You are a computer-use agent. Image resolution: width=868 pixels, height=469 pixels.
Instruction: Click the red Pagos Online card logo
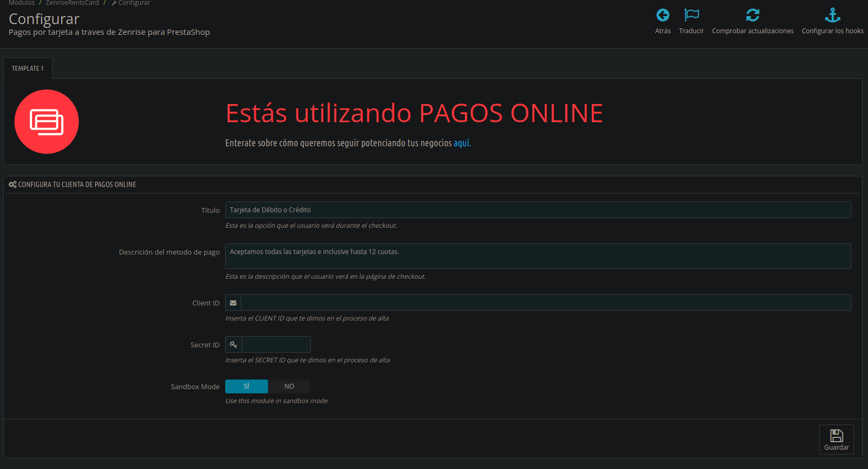(x=47, y=122)
